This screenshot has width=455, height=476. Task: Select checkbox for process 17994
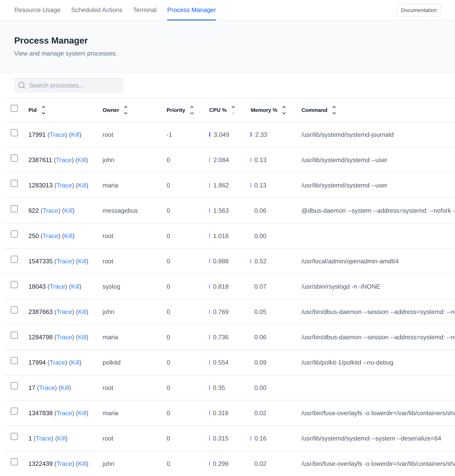14,361
